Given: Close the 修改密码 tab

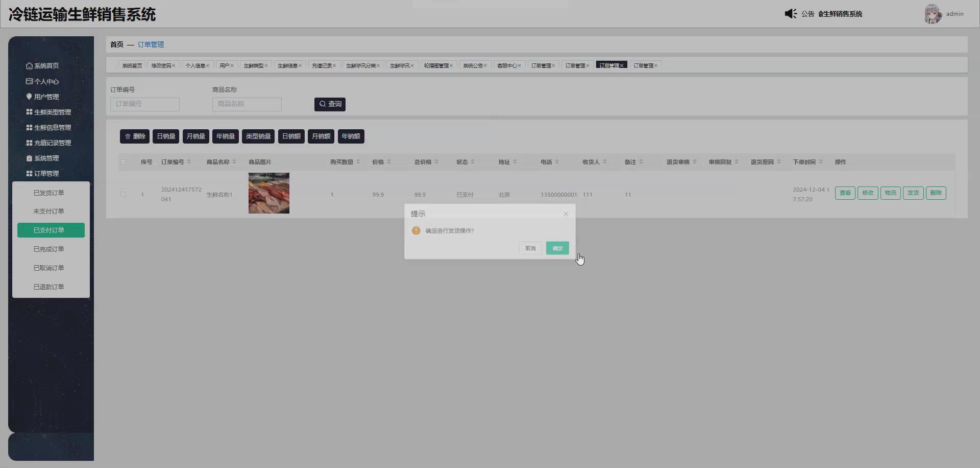Looking at the screenshot, I should (174, 65).
